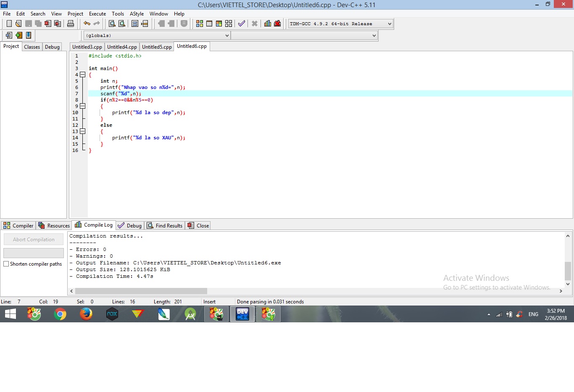Click the Print icon in the toolbar
The height and width of the screenshot is (392, 574).
click(x=71, y=24)
